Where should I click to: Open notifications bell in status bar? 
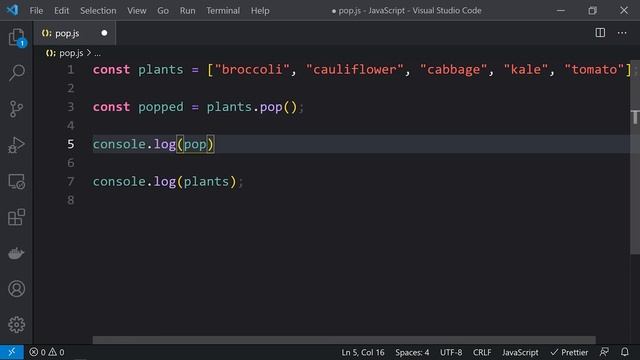[x=624, y=352]
